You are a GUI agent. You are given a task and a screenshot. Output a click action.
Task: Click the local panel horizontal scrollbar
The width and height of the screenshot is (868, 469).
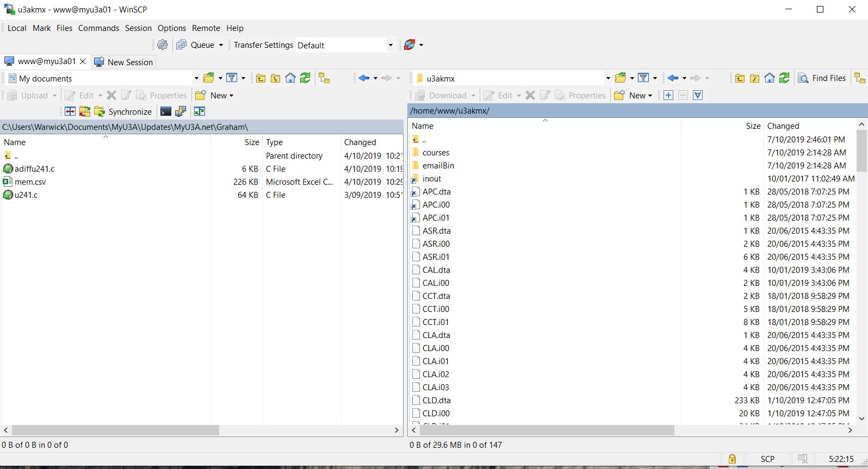coord(115,430)
